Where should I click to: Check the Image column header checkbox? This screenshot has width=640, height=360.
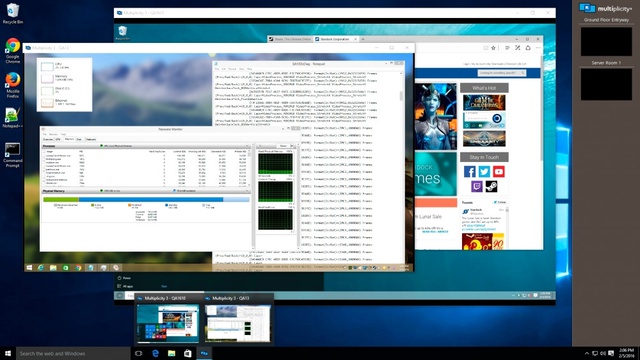pos(44,151)
